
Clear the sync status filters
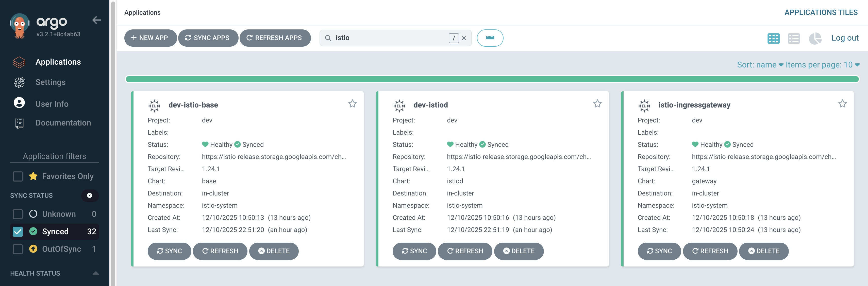coord(90,195)
